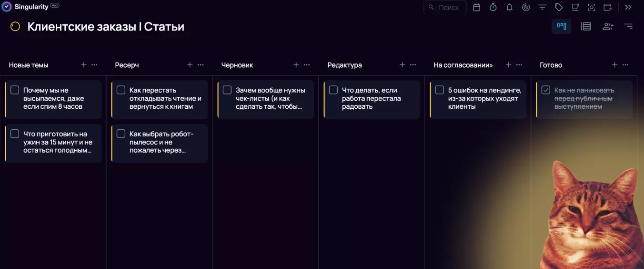Click project title Клиентские заказы | Статьи
The width and height of the screenshot is (644, 269).
106,27
